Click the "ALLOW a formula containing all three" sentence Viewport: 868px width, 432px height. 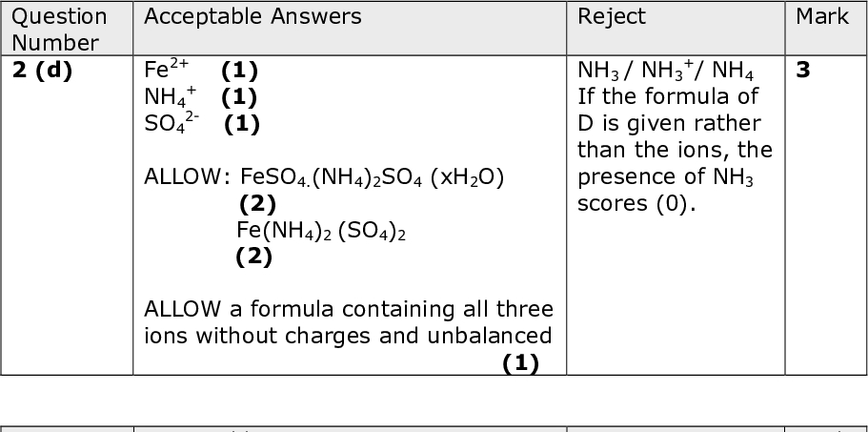tap(349, 310)
